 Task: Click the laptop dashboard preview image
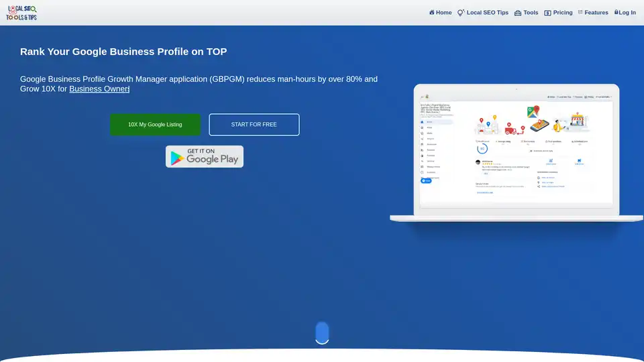click(516, 152)
